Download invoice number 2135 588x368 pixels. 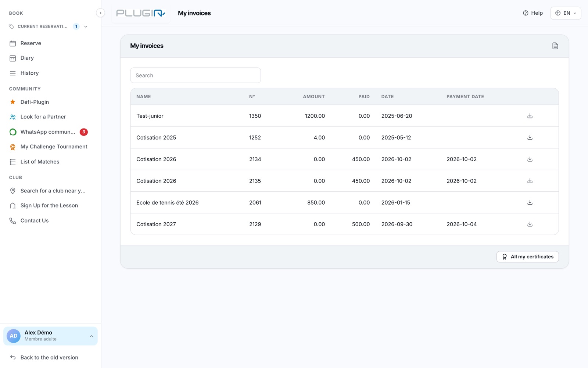point(530,181)
